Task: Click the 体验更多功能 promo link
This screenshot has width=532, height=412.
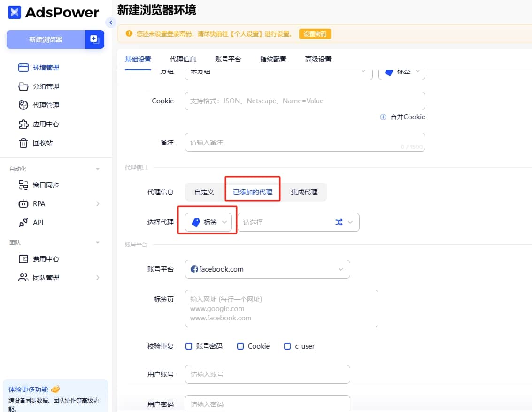Action: [x=28, y=389]
